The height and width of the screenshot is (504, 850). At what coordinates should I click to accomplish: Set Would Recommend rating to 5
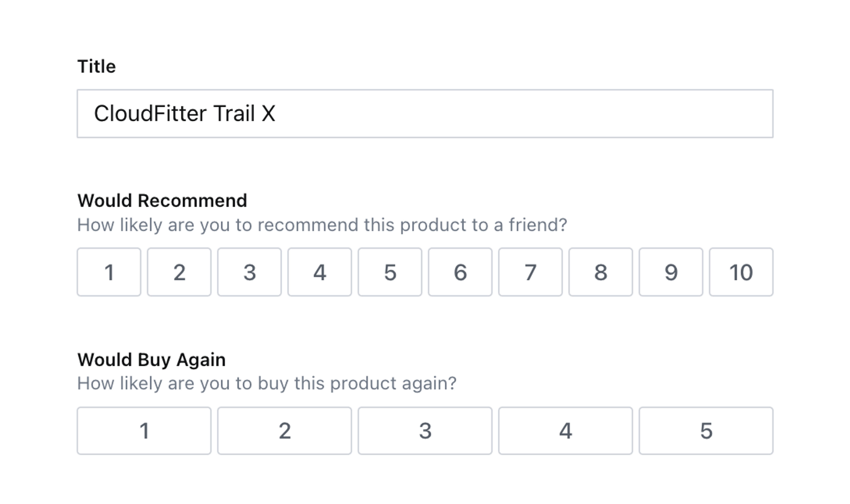pos(390,272)
